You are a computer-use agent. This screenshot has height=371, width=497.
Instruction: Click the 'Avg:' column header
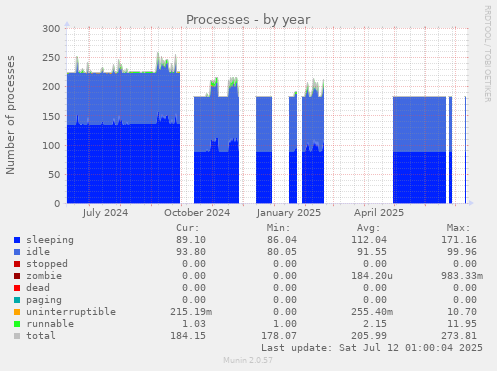pos(368,228)
